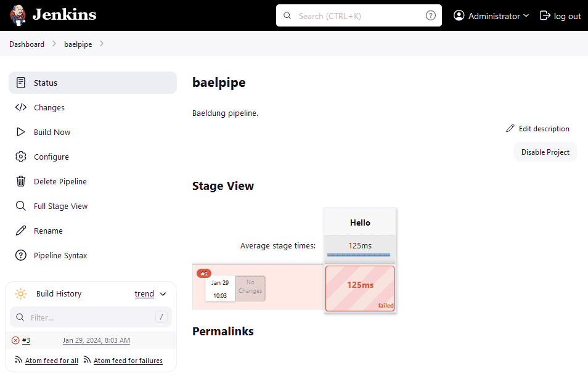Navigate to Dashboard in the breadcrumb
The image size is (588, 376).
(27, 44)
